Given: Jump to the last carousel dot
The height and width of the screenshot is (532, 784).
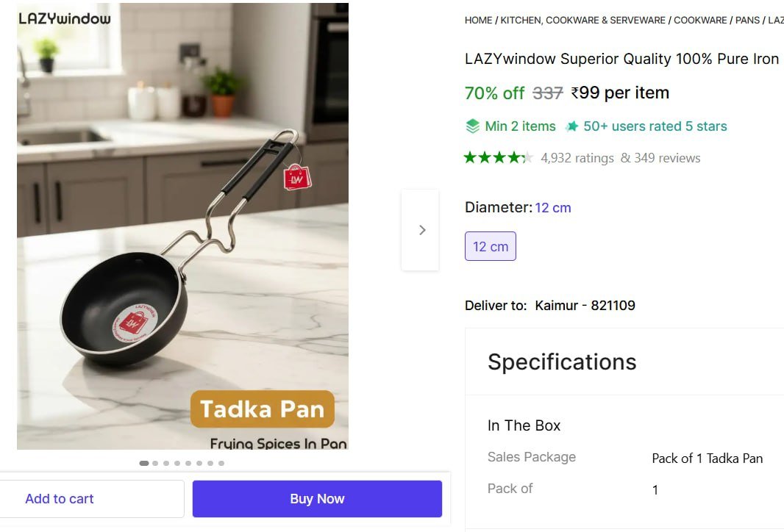Looking at the screenshot, I should (x=221, y=463).
